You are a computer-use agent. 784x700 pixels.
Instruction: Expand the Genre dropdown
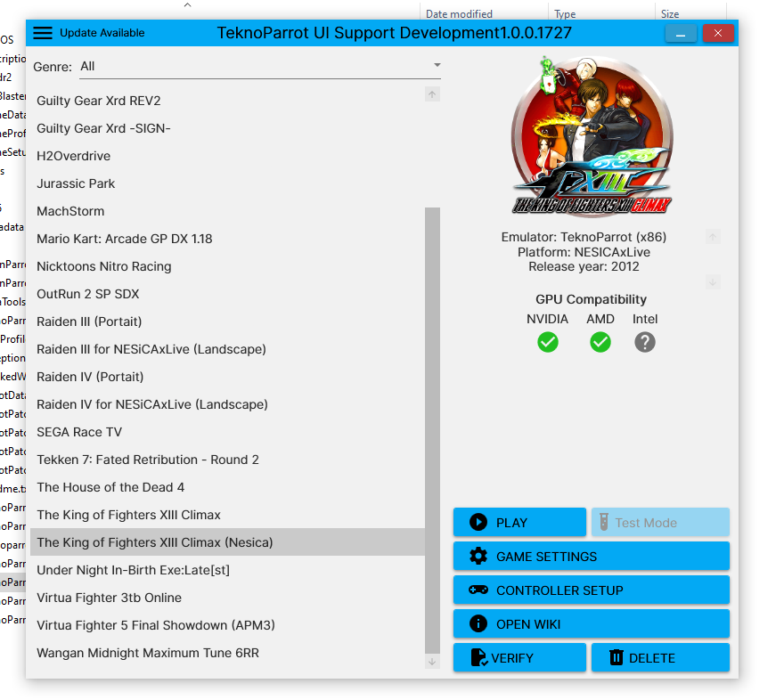tap(437, 66)
